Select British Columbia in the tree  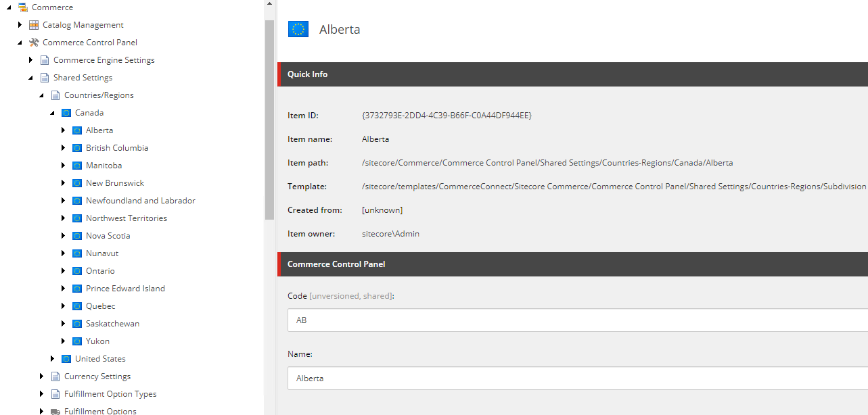[117, 148]
